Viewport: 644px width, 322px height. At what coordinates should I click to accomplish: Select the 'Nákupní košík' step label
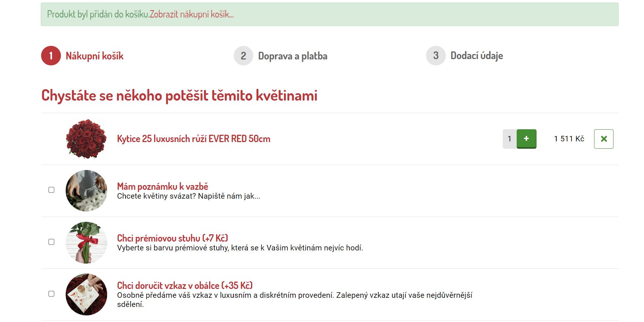[94, 56]
